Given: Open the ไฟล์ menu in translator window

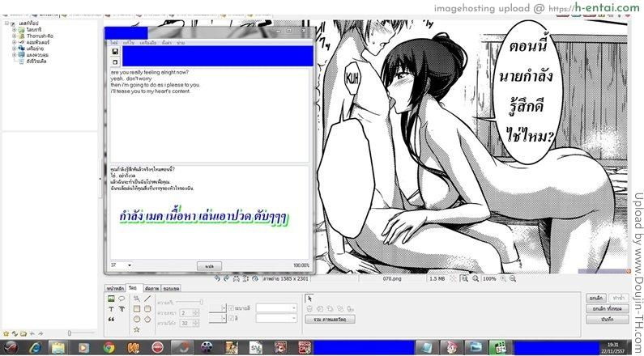Looking at the screenshot, I should (114, 41).
